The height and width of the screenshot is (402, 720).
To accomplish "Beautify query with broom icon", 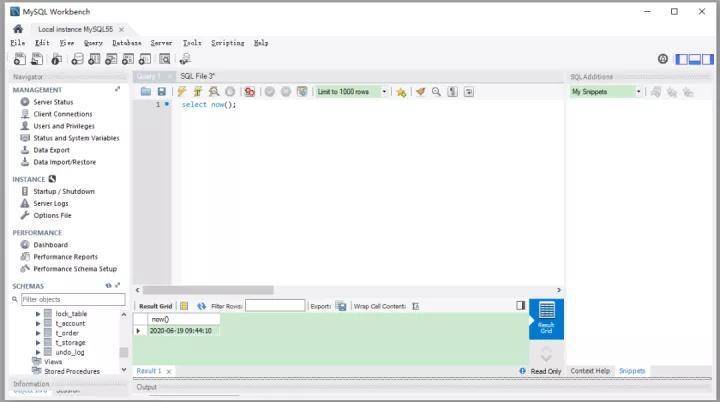I will (x=420, y=91).
